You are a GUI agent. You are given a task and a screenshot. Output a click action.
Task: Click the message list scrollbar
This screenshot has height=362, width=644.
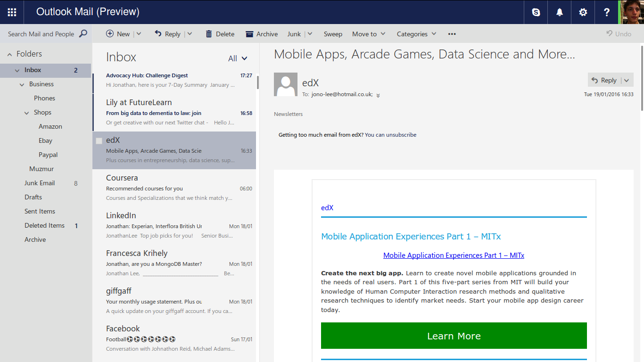pyautogui.click(x=257, y=82)
